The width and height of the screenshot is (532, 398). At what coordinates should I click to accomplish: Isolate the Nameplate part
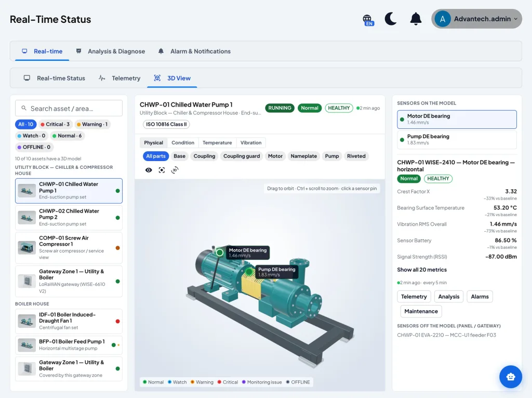303,156
